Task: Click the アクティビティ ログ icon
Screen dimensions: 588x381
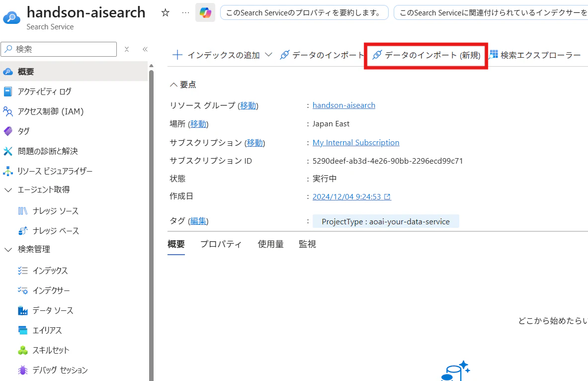Action: pyautogui.click(x=8, y=91)
